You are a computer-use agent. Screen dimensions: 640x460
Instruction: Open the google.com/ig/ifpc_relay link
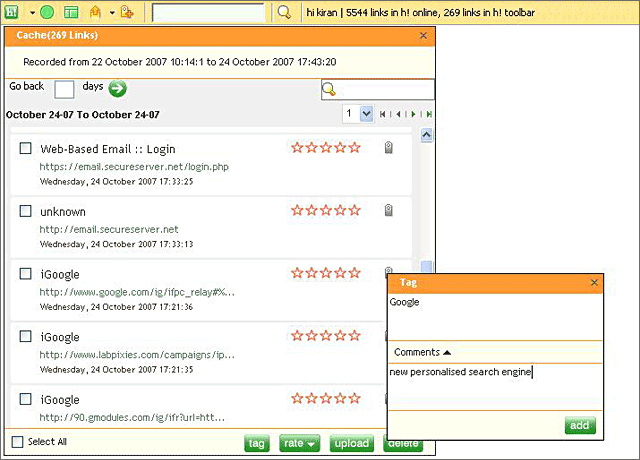(137, 292)
